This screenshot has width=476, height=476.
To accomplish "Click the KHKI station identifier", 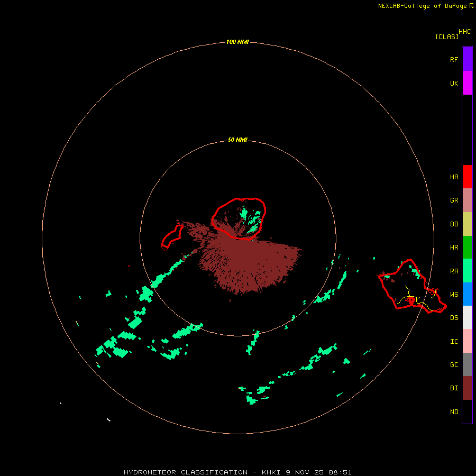I will [x=271, y=472].
